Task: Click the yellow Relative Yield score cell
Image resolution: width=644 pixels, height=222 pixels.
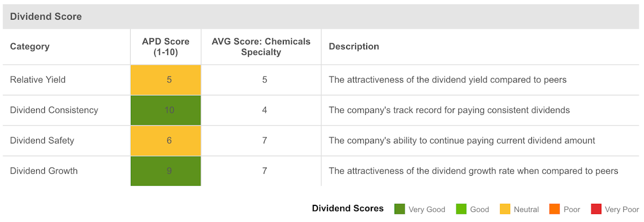Action: click(x=166, y=80)
